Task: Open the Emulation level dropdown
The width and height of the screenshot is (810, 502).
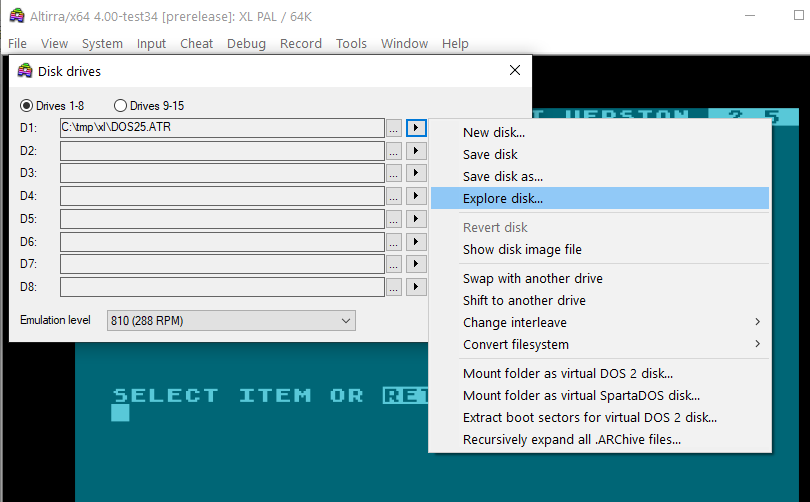Action: 231,321
